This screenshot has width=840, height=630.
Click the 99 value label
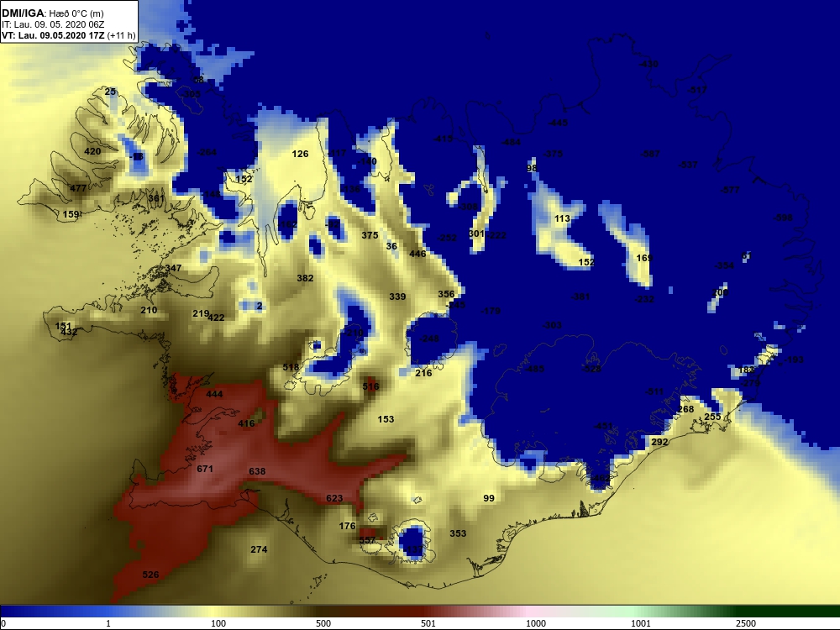click(489, 498)
